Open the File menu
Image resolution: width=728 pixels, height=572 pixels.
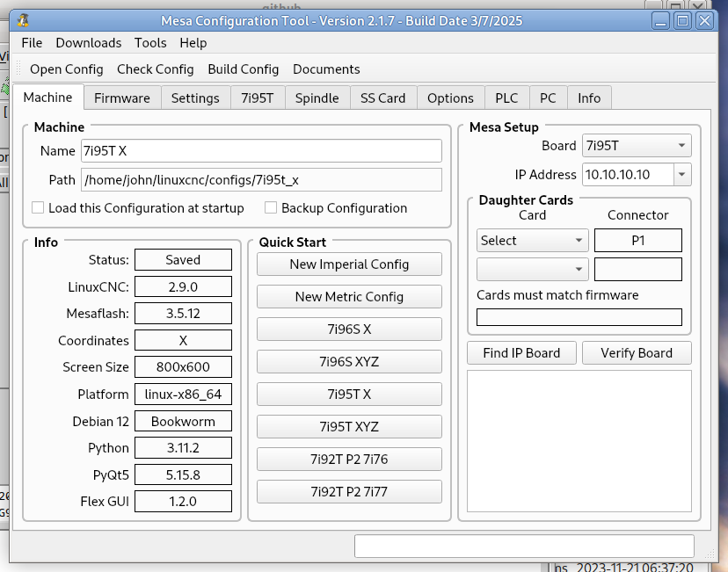[x=32, y=43]
